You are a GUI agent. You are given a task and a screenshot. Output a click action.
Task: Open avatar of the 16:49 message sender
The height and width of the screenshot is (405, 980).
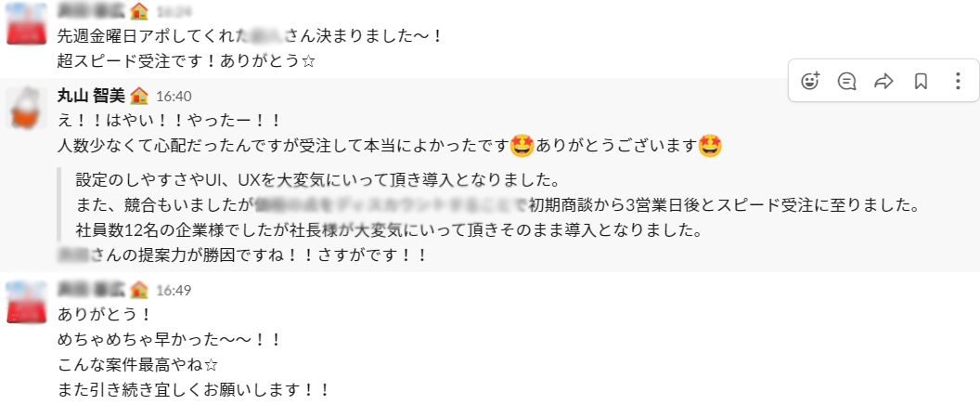27,302
